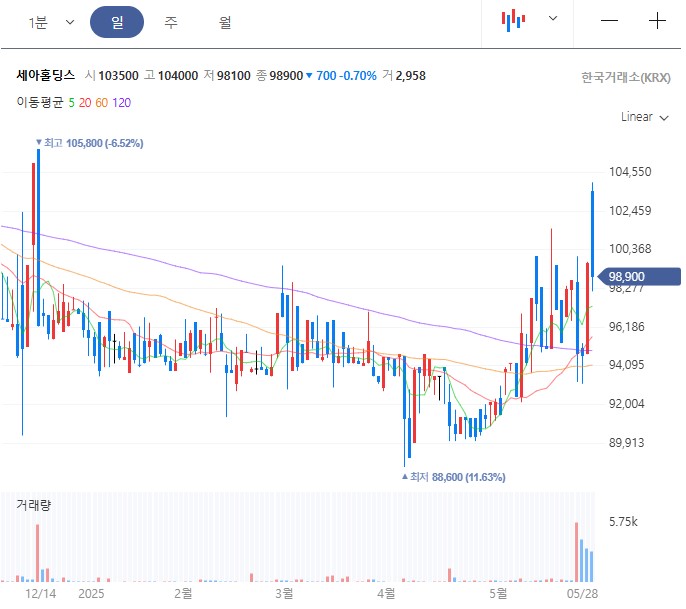Image resolution: width=686 pixels, height=609 pixels.
Task: Click the candlestick chart type icon
Action: 514,20
